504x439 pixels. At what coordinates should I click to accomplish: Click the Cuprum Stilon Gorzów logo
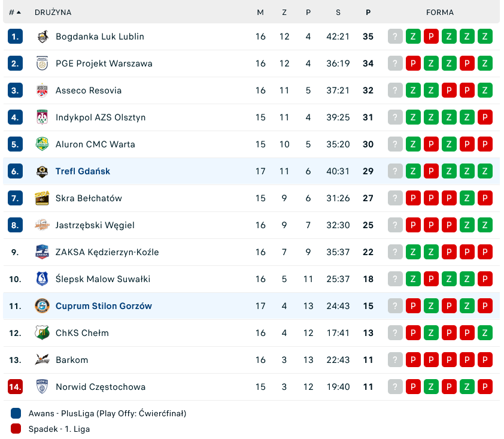[x=42, y=306]
